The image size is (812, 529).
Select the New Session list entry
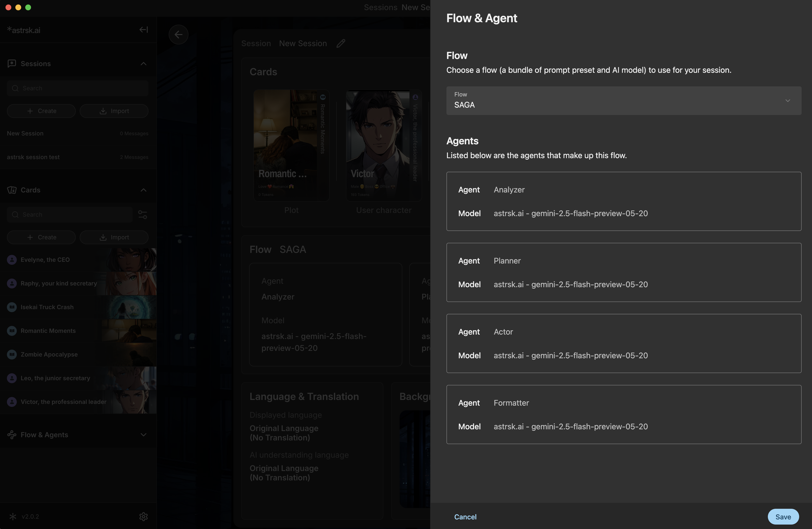coord(78,133)
